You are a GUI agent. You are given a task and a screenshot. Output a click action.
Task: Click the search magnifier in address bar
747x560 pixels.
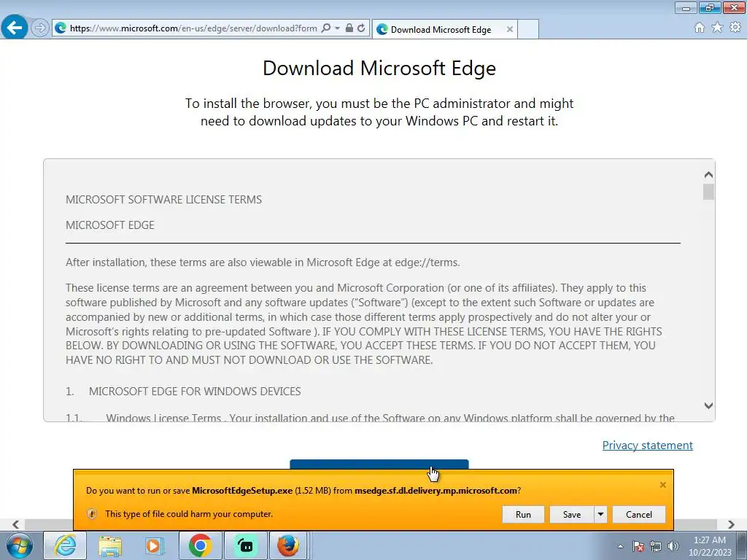(326, 28)
